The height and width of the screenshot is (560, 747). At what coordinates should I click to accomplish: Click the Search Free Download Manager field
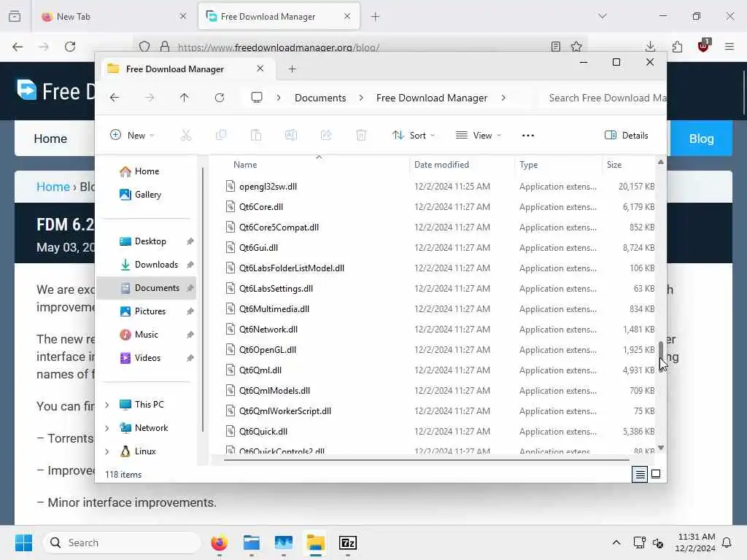point(603,98)
